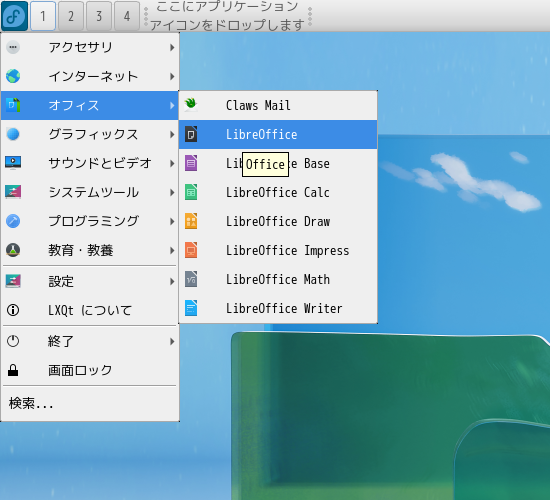The width and height of the screenshot is (550, 500).
Task: Launch LibreOffice Writer
Action: pyautogui.click(x=278, y=308)
